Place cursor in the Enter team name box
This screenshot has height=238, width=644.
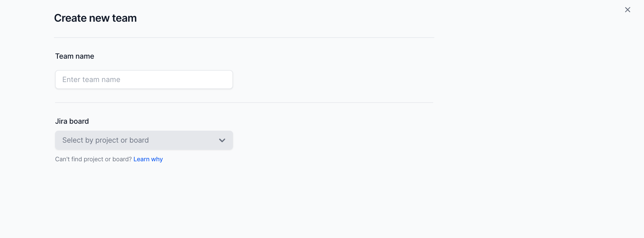144,79
